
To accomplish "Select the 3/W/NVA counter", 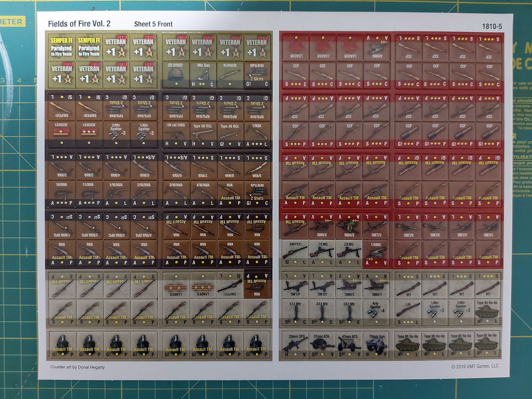I will (176, 194).
